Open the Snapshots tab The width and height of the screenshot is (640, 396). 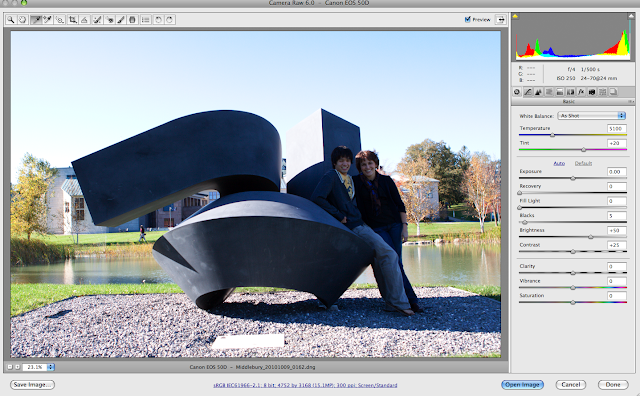coord(613,92)
